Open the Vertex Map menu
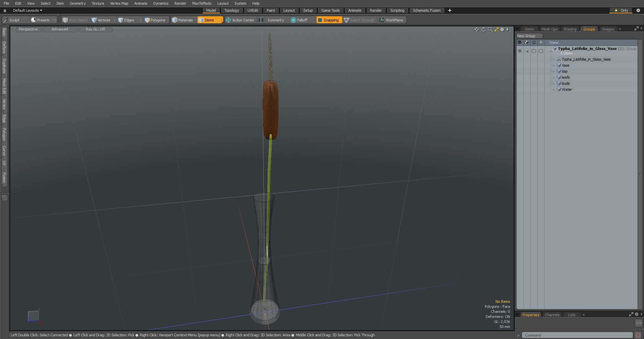 119,3
